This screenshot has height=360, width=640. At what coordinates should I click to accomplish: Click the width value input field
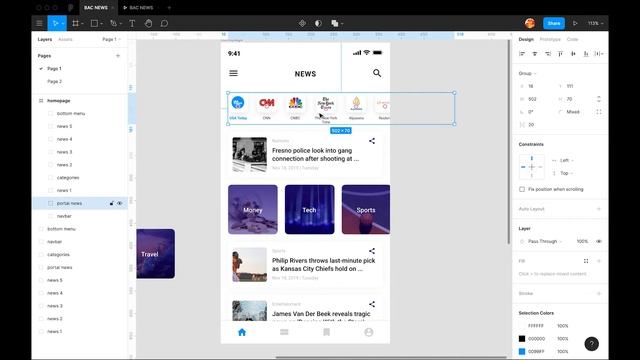535,99
